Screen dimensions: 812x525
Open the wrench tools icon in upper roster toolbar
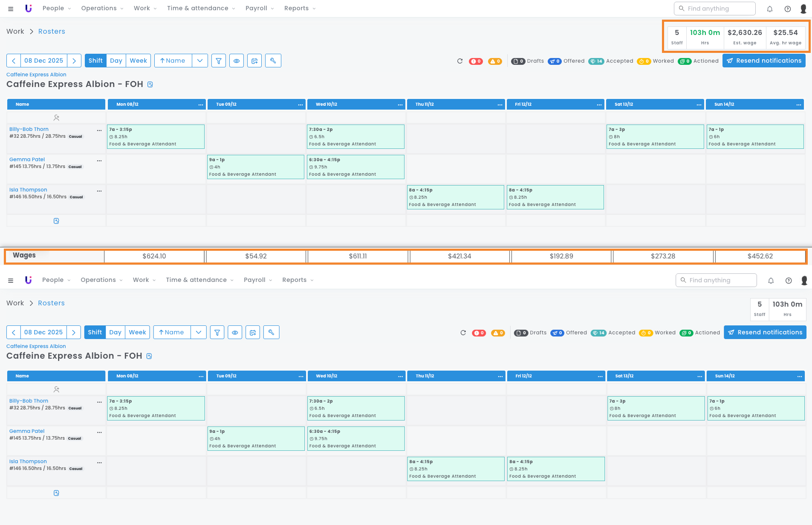[273, 61]
